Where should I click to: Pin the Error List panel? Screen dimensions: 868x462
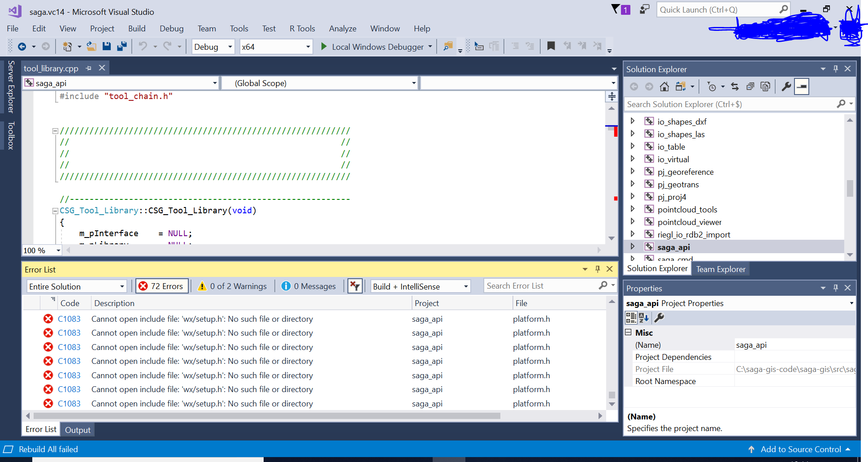click(x=598, y=269)
